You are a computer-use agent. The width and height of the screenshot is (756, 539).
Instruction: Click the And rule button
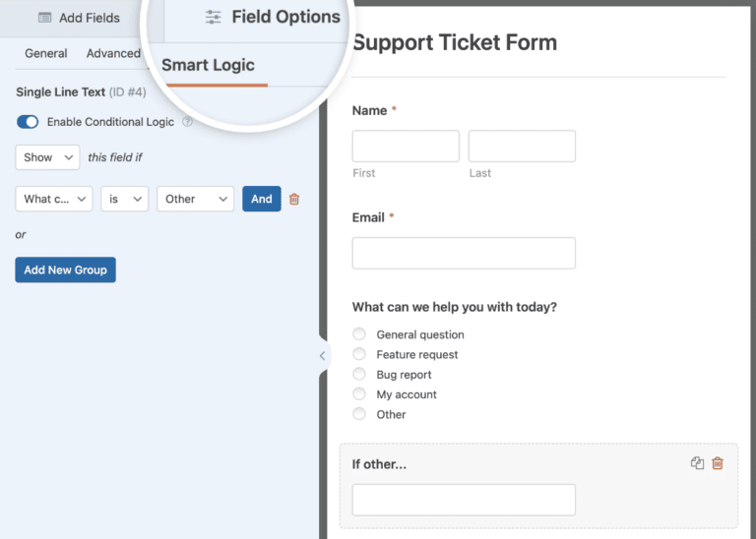pyautogui.click(x=262, y=199)
